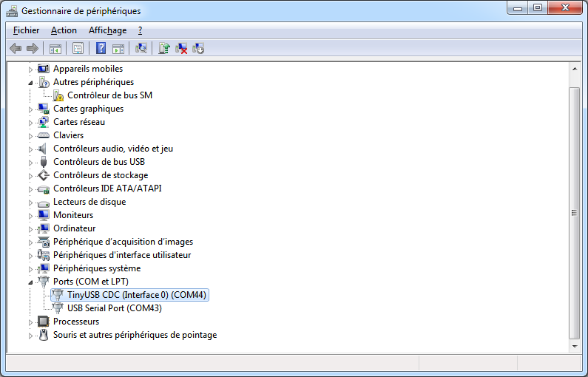Click the vertical scrollbar down arrow
This screenshot has height=377, width=588.
coord(575,345)
